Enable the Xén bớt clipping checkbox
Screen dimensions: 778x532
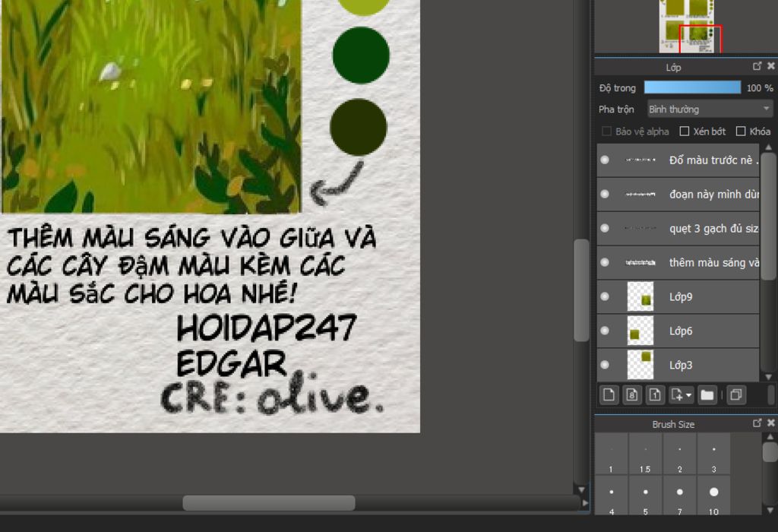click(x=685, y=131)
